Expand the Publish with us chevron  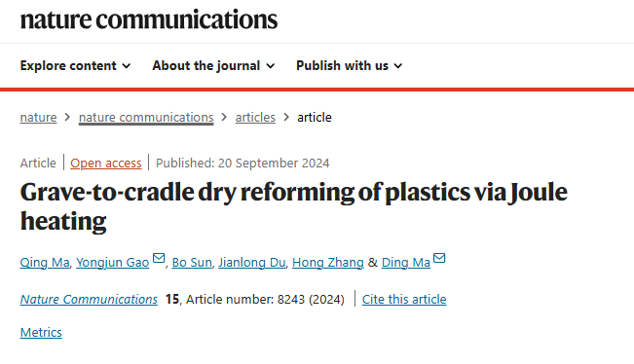coord(398,66)
